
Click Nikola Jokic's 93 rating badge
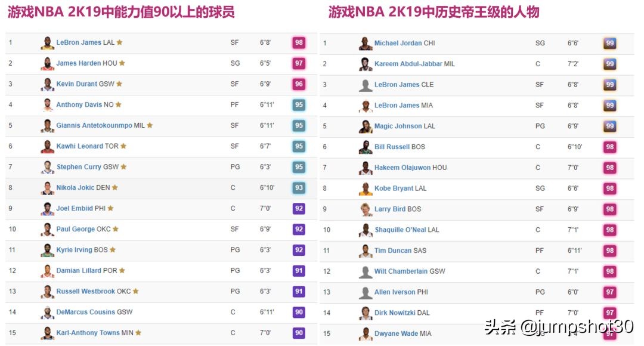point(299,188)
